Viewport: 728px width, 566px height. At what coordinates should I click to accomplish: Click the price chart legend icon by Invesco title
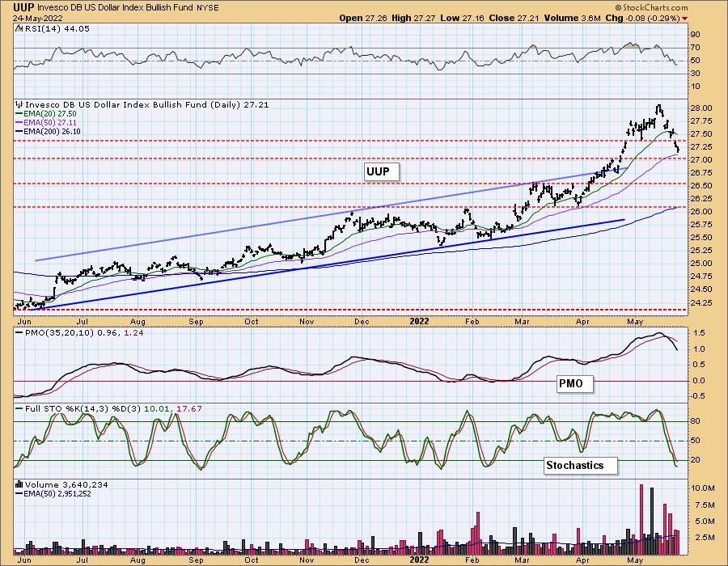click(x=19, y=105)
